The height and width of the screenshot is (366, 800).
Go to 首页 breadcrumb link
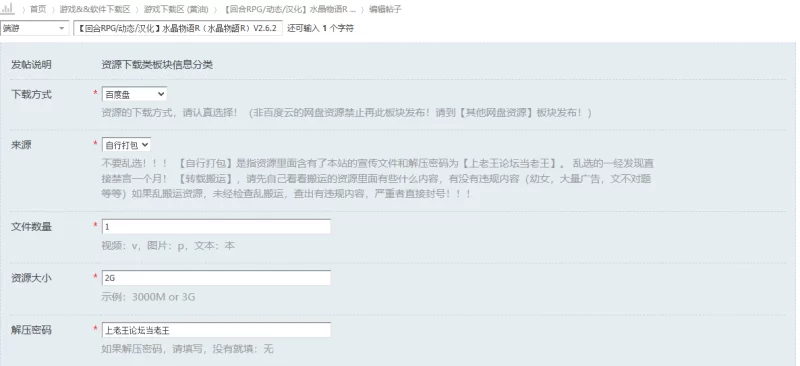click(38, 9)
